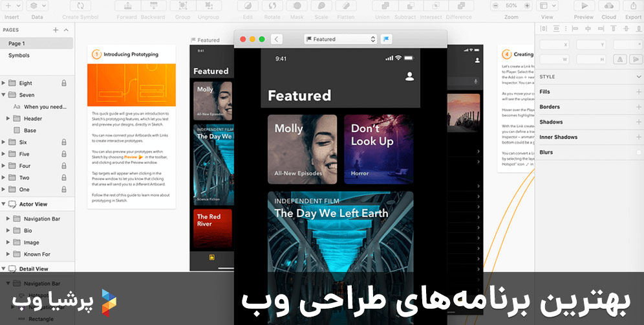Viewport: 644px width, 325px height.
Task: Start the Preview from the toolbar
Action: tap(584, 6)
